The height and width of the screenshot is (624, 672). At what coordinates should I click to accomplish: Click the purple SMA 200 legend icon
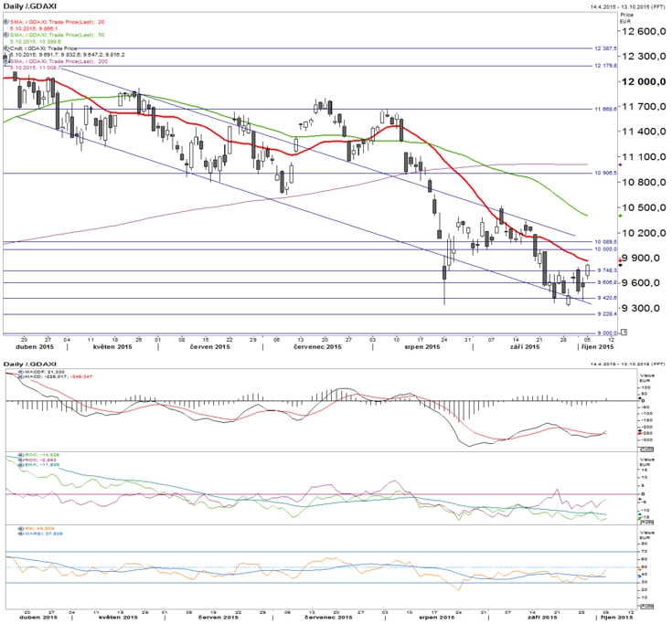point(6,61)
